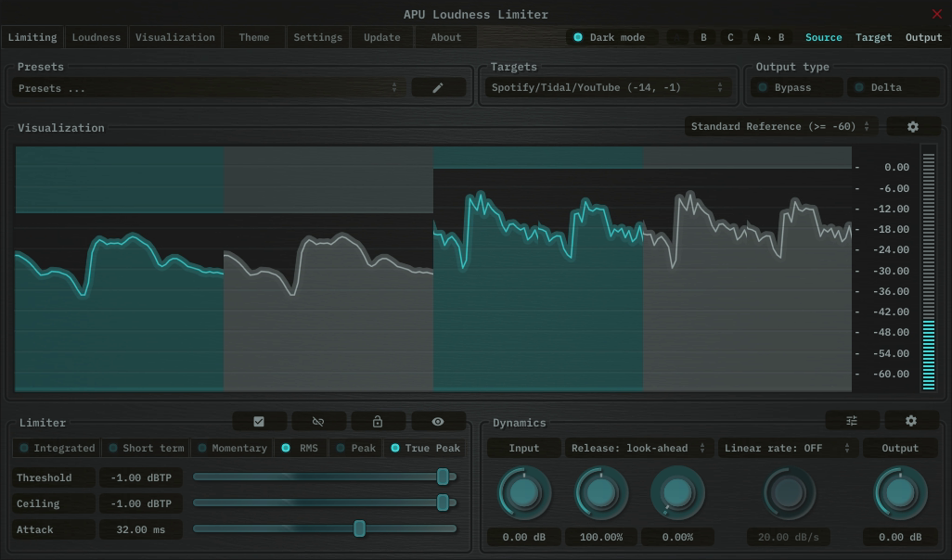Screen dimensions: 952x560
Task: Open the Dynamics gear settings icon
Action: [x=911, y=421]
